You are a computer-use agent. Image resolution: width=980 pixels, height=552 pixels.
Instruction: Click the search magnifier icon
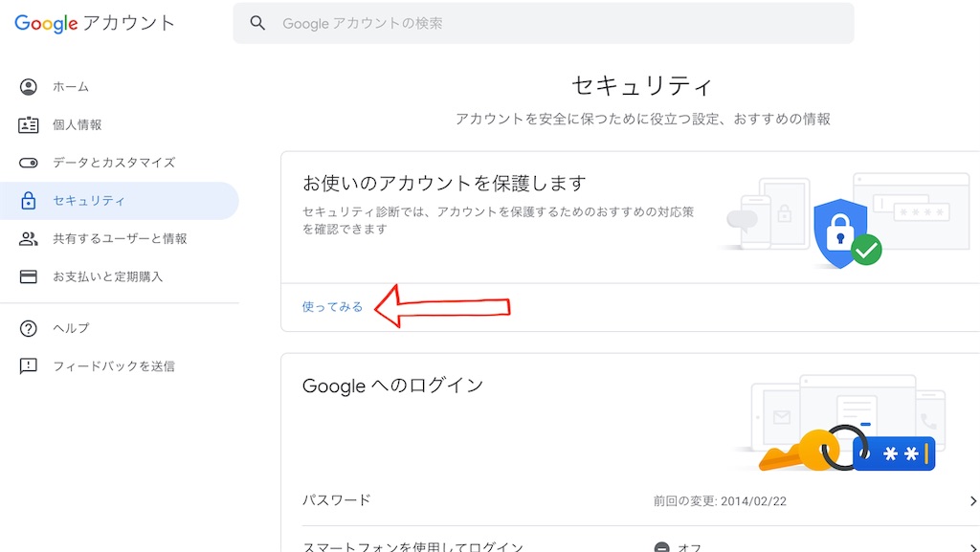257,23
